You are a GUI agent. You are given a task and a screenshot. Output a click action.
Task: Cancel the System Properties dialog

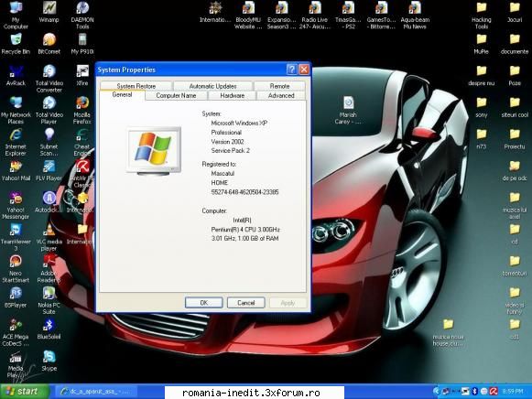(x=246, y=303)
